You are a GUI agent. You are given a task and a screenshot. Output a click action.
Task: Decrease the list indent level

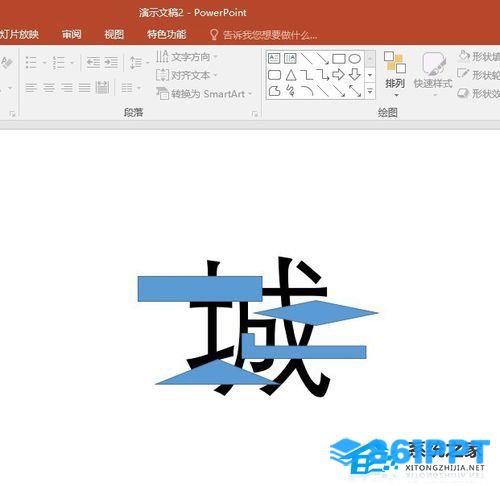pyautogui.click(x=93, y=62)
